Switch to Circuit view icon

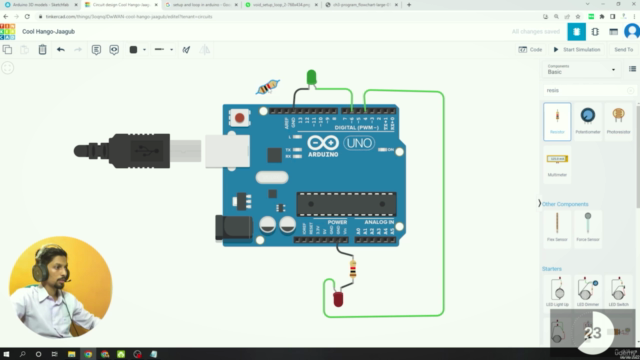pos(576,31)
